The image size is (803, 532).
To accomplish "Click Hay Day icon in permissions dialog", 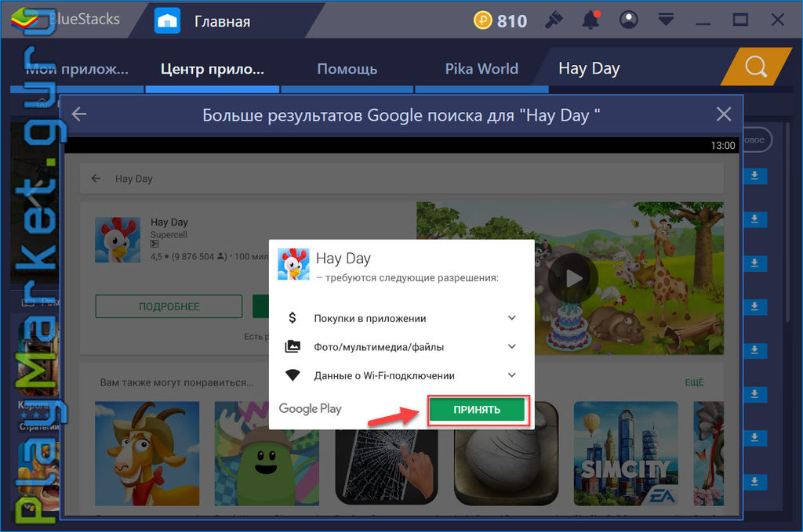I will 293,265.
